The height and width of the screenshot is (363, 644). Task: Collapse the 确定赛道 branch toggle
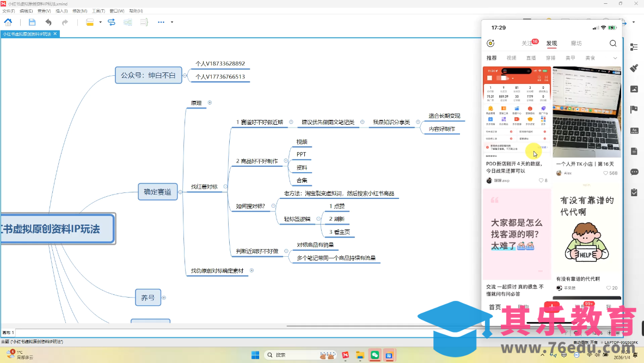point(181,192)
